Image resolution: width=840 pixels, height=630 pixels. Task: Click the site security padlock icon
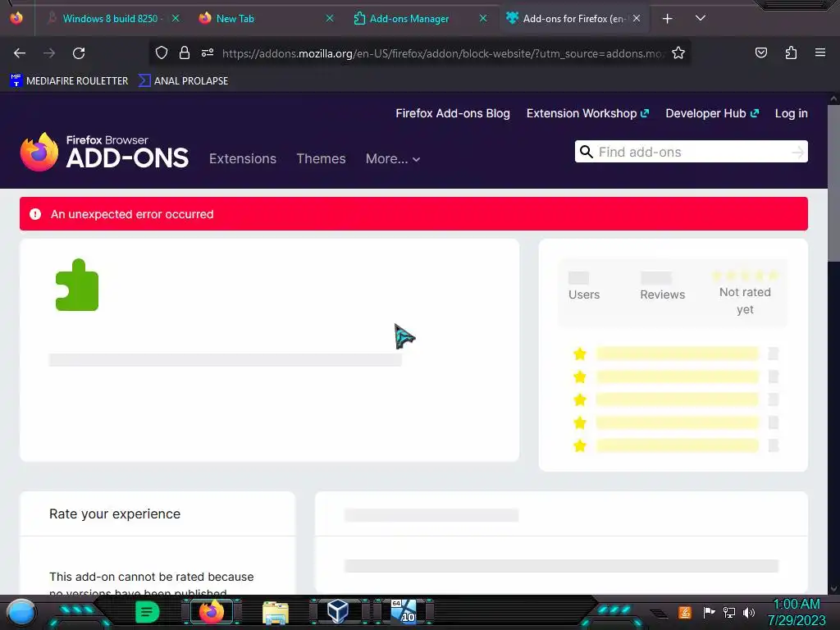[185, 52]
